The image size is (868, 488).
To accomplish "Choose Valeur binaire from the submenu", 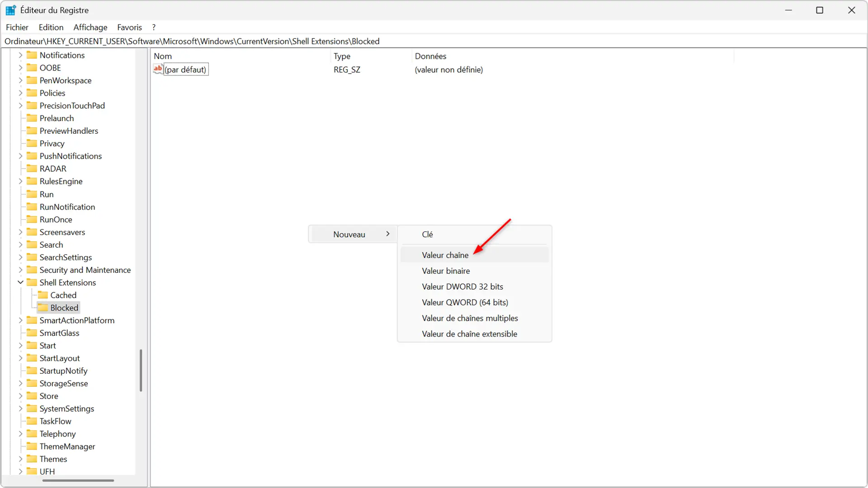I will (474, 271).
